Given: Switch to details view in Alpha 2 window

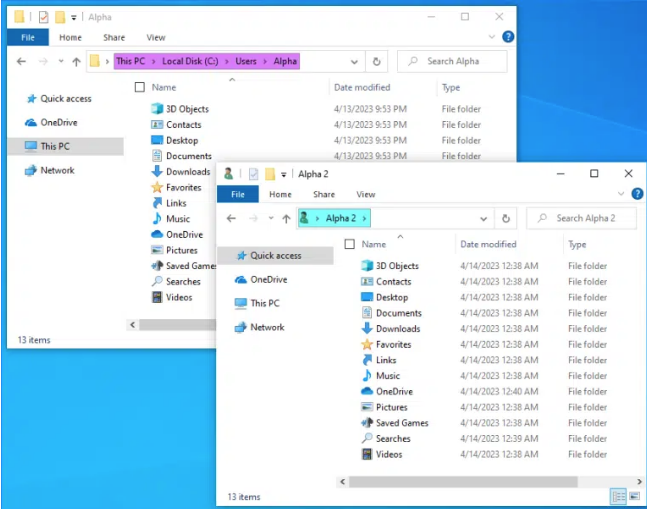Looking at the screenshot, I should pyautogui.click(x=618, y=496).
